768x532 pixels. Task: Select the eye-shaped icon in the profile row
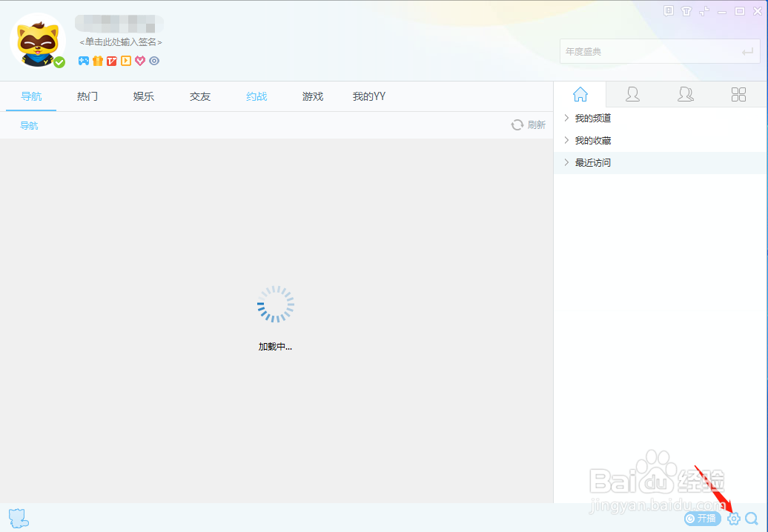(153, 61)
